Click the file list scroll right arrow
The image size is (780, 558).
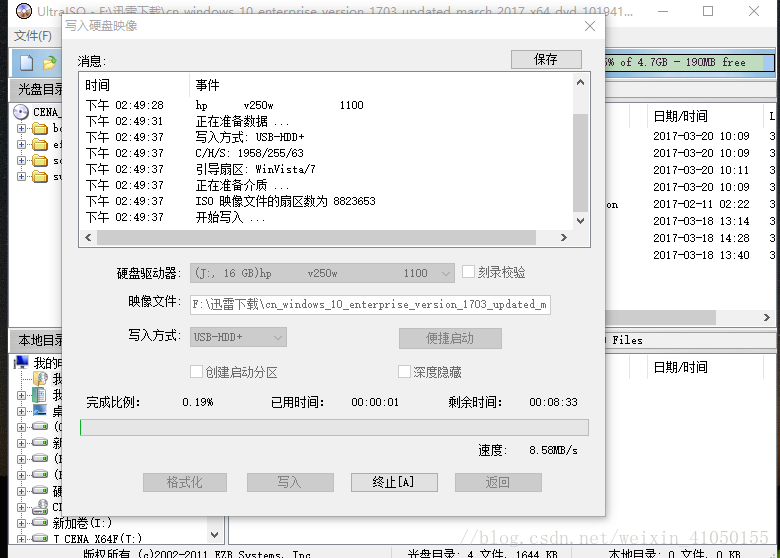(767, 317)
